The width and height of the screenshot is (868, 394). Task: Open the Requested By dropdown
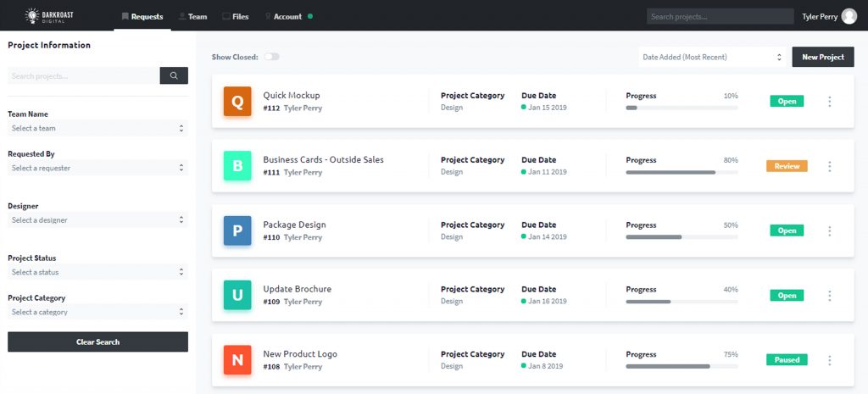click(98, 168)
